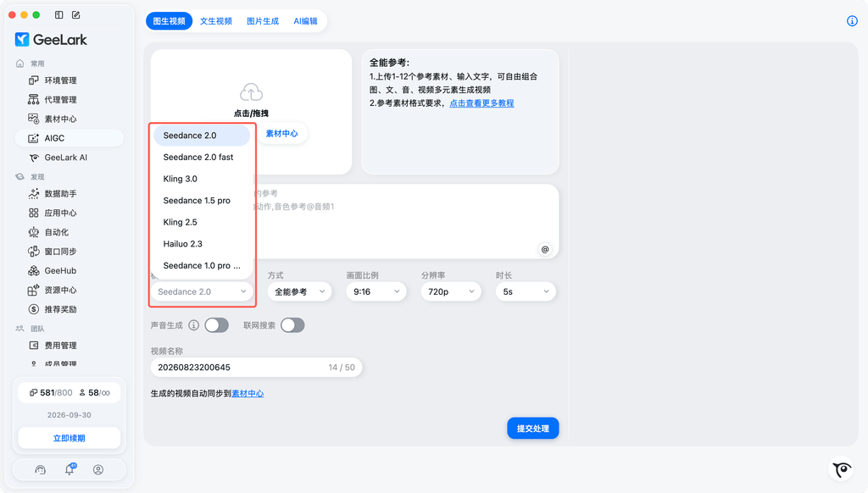The width and height of the screenshot is (868, 493).
Task: Open the 720p resolution dropdown
Action: pos(451,291)
